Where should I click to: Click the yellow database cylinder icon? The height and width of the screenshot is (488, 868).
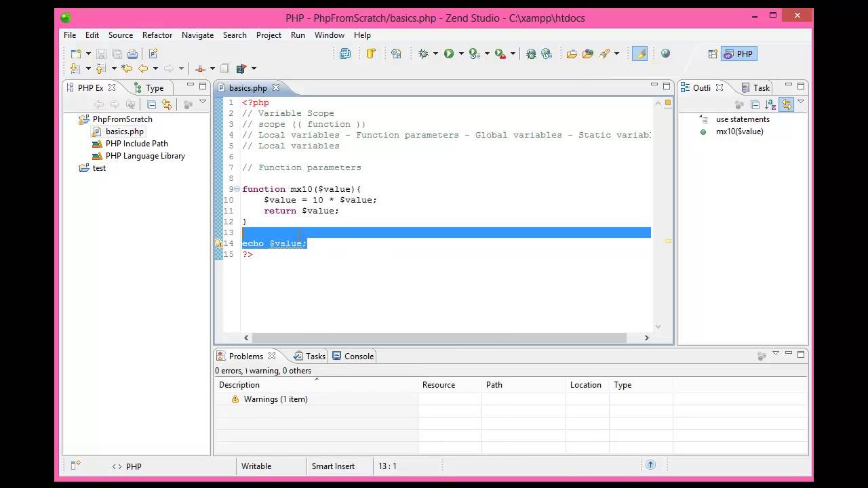click(371, 54)
